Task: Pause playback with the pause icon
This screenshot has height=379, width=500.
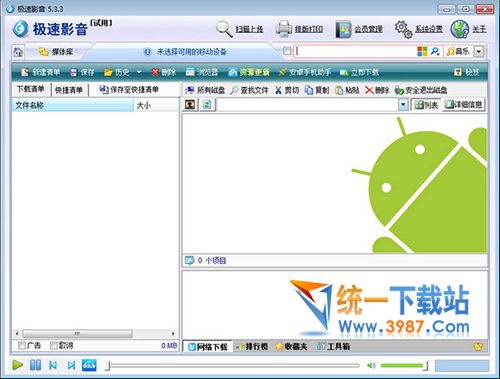Action: pos(36,365)
